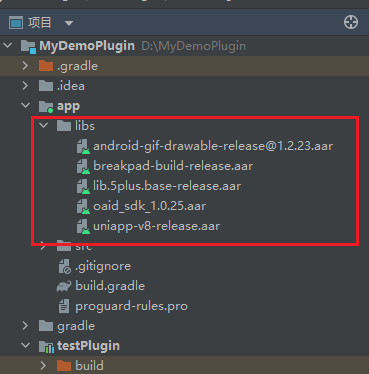Collapse the MyDemoPlugin root node
The height and width of the screenshot is (374, 369).
pyautogui.click(x=8, y=46)
